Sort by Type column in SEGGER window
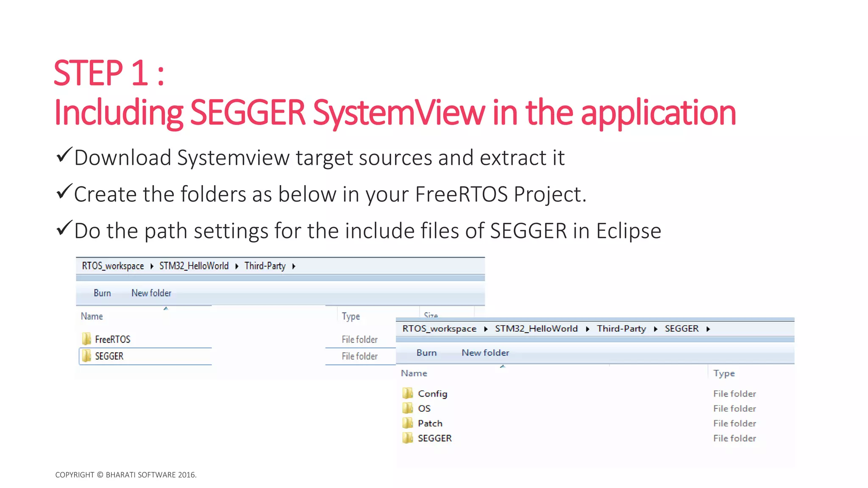Viewport: 868px width, 488px height. 724,373
